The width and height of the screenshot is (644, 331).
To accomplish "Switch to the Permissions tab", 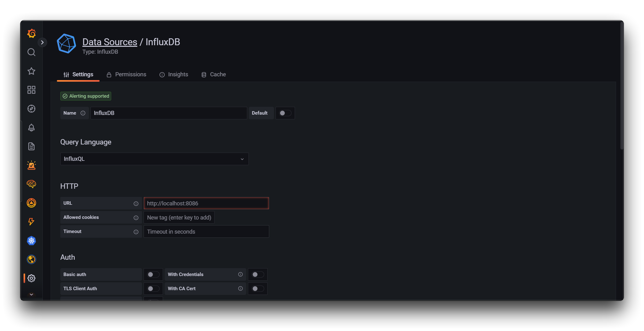I will 126,74.
